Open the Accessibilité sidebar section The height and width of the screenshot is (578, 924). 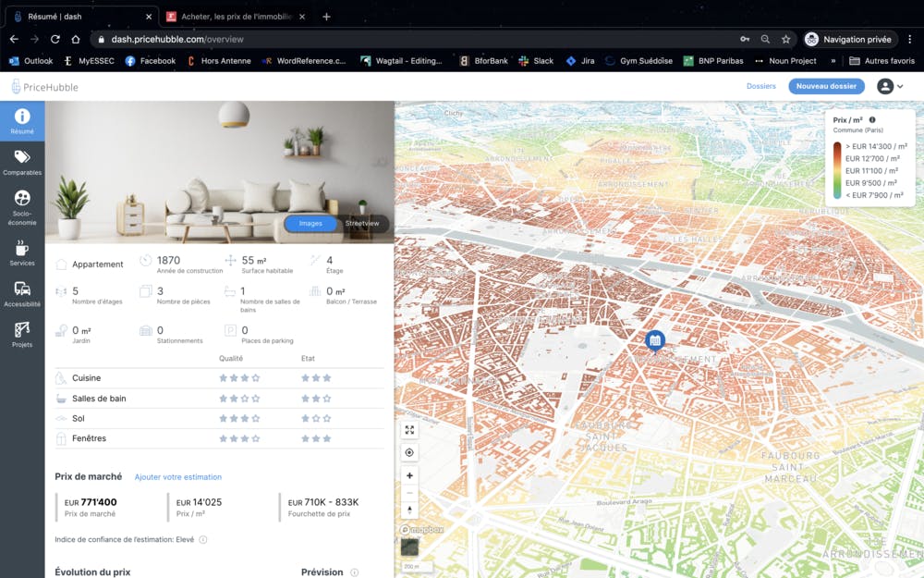click(x=22, y=294)
